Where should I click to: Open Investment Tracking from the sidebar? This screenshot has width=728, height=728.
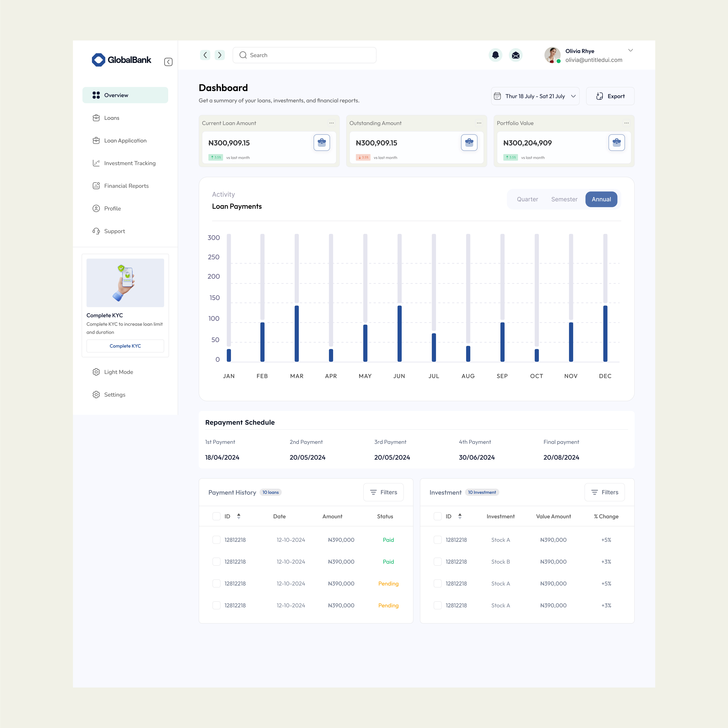point(130,163)
